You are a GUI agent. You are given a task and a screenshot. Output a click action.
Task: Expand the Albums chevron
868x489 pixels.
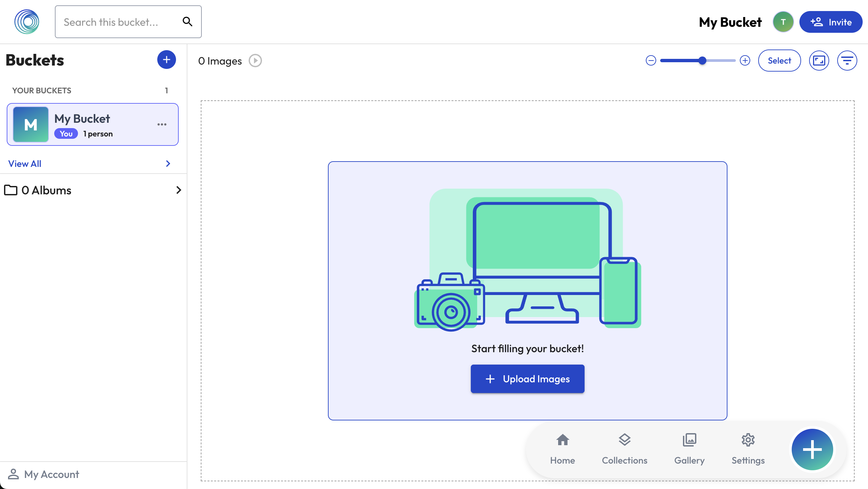(179, 190)
